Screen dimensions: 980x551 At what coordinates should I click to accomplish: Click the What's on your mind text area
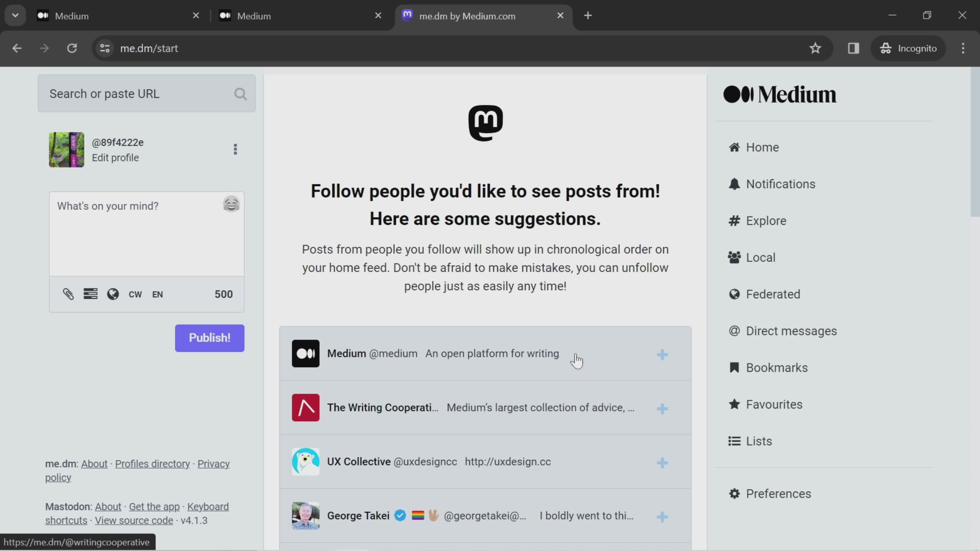[x=146, y=234]
